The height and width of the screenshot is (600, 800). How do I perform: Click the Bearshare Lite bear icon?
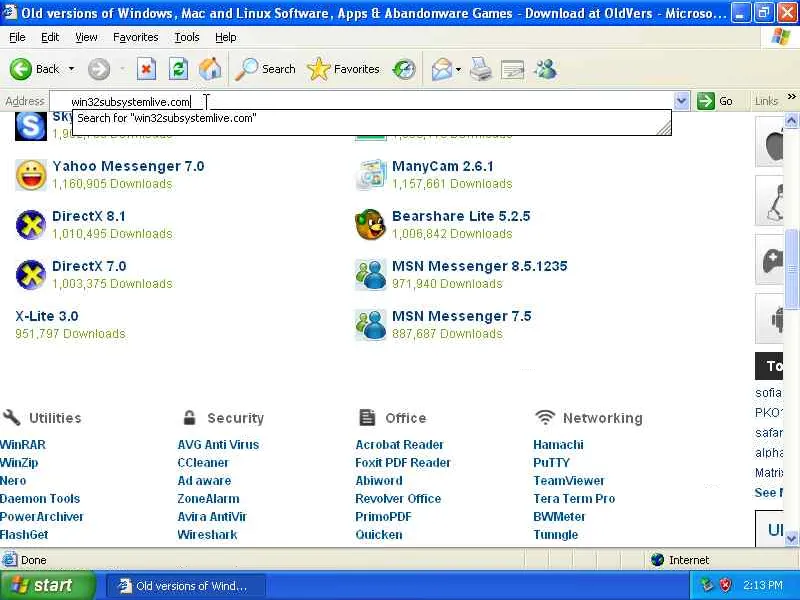click(370, 224)
